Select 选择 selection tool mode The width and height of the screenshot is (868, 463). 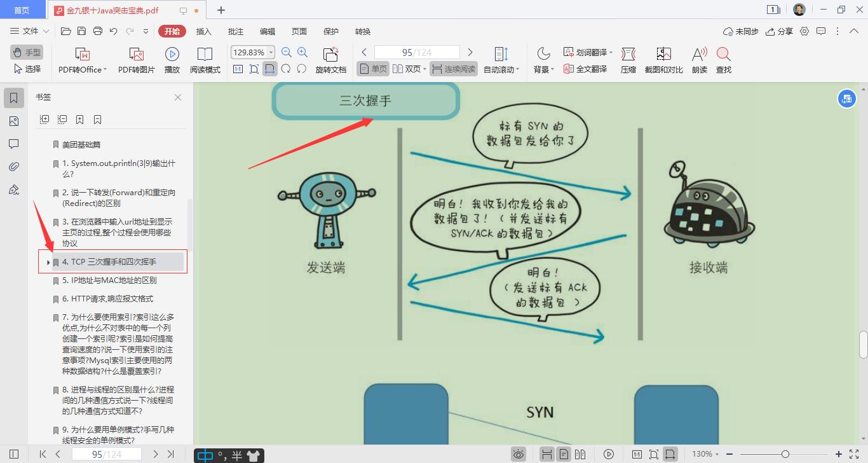(x=27, y=69)
